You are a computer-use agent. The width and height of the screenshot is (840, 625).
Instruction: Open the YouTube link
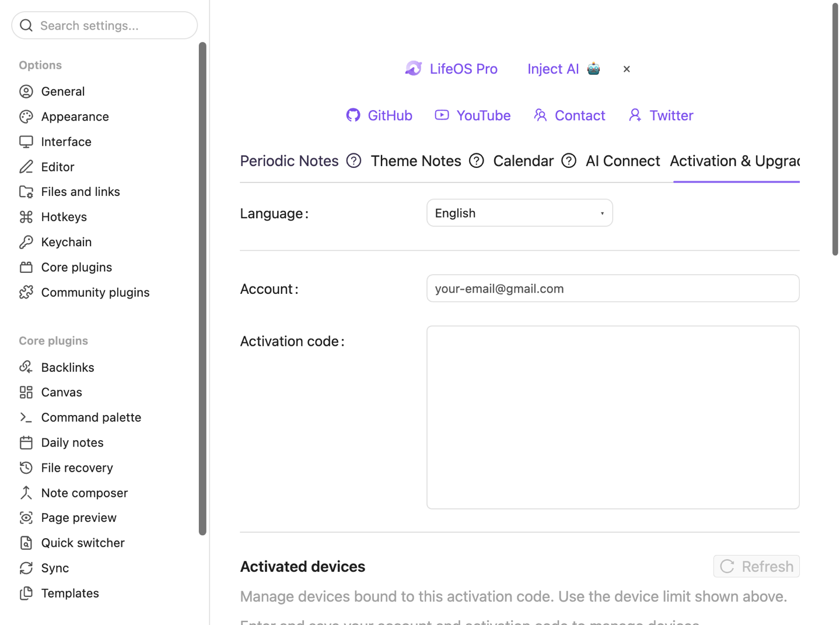pos(473,115)
